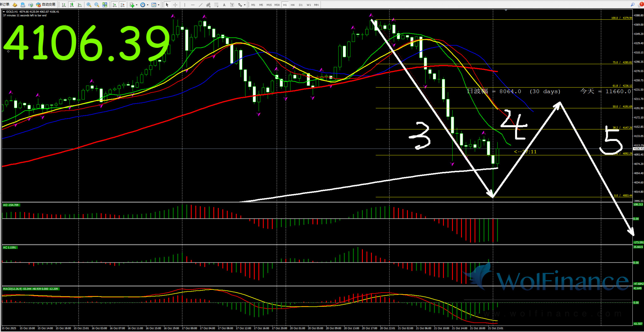
Task: Toggle the chart auto scroll button
Action: [114, 5]
